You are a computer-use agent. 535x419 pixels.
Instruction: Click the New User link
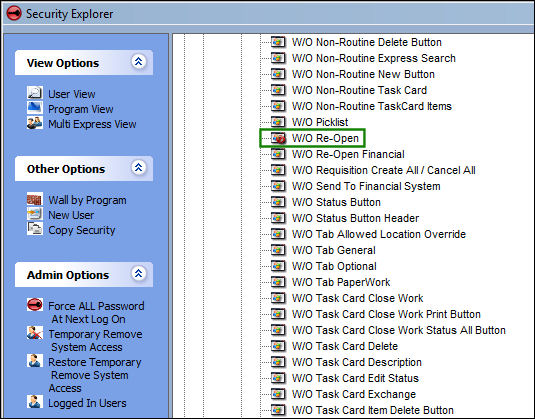(x=71, y=215)
